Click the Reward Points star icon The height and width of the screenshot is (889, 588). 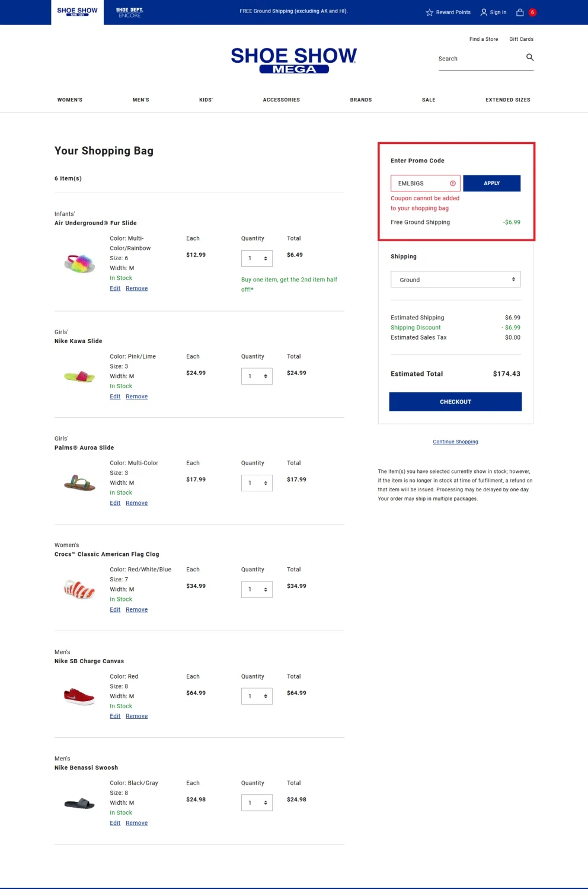tap(429, 12)
